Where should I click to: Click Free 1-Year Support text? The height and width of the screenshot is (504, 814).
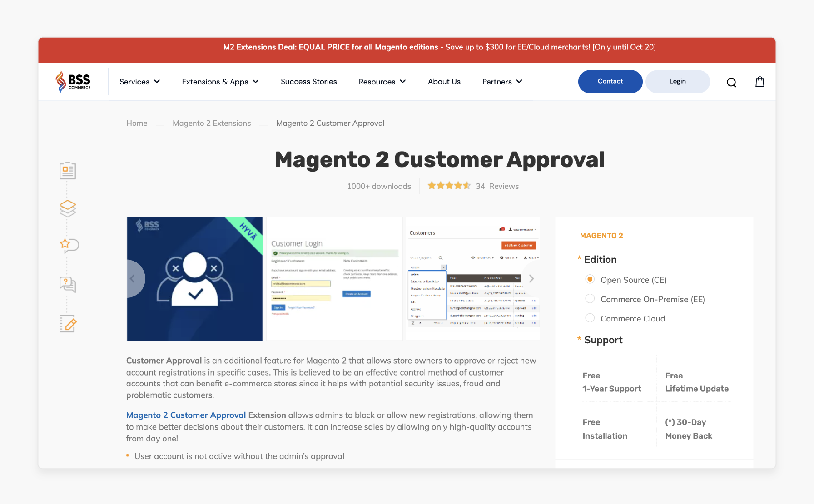[612, 382]
